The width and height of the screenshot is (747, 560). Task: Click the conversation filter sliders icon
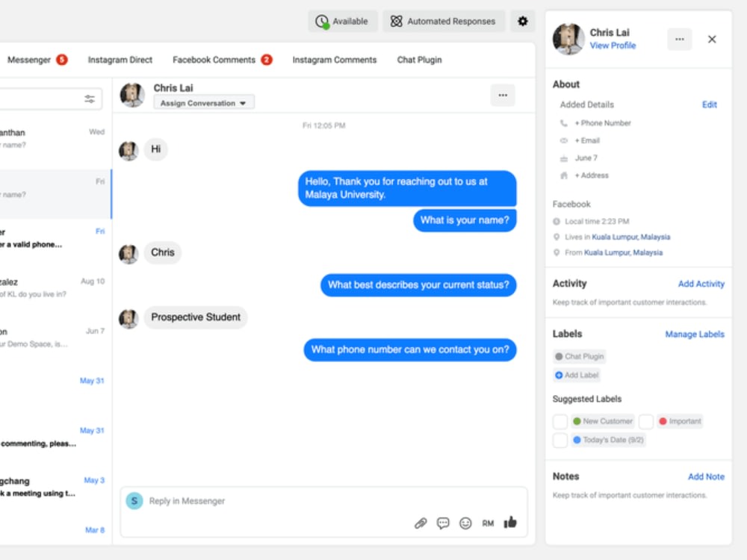pos(90,99)
